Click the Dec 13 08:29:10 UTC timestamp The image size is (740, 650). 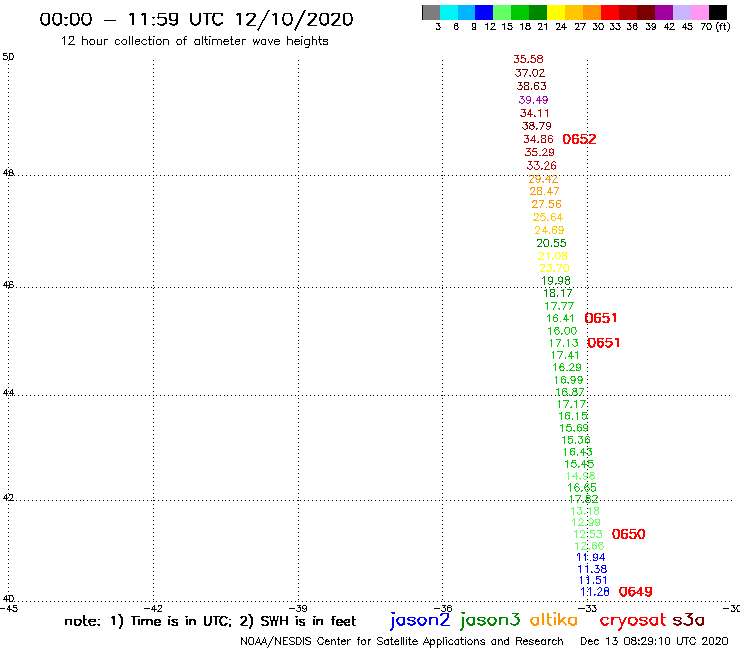point(654,641)
